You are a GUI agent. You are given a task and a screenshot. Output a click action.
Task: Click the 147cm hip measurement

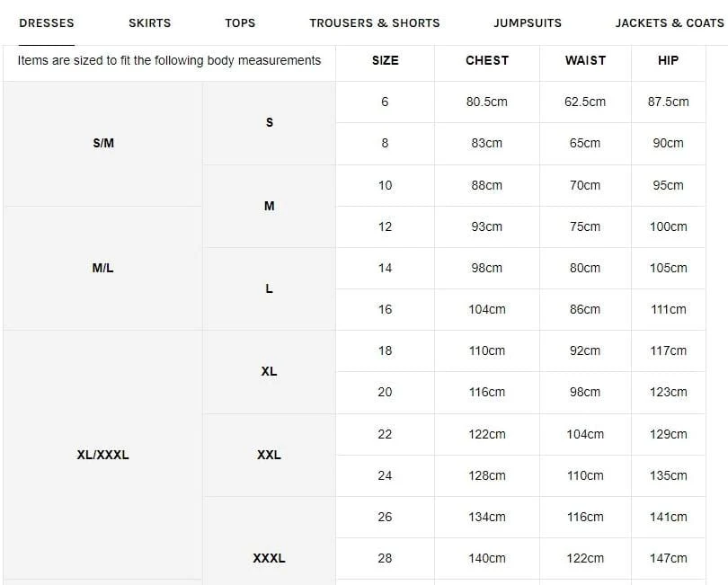(x=668, y=558)
